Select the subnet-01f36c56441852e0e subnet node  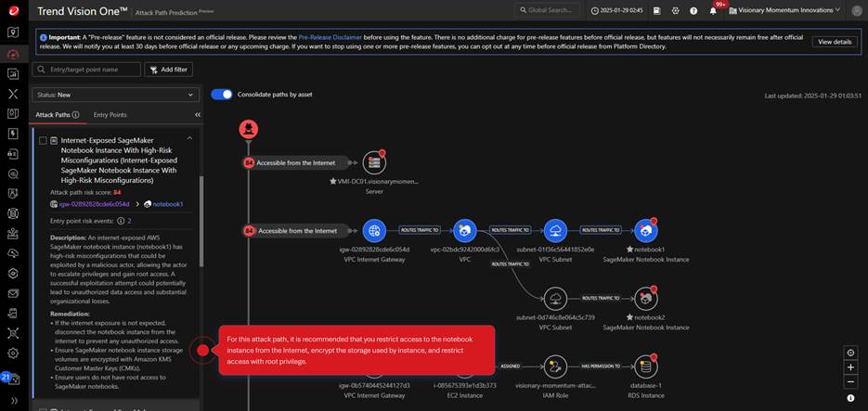point(554,231)
